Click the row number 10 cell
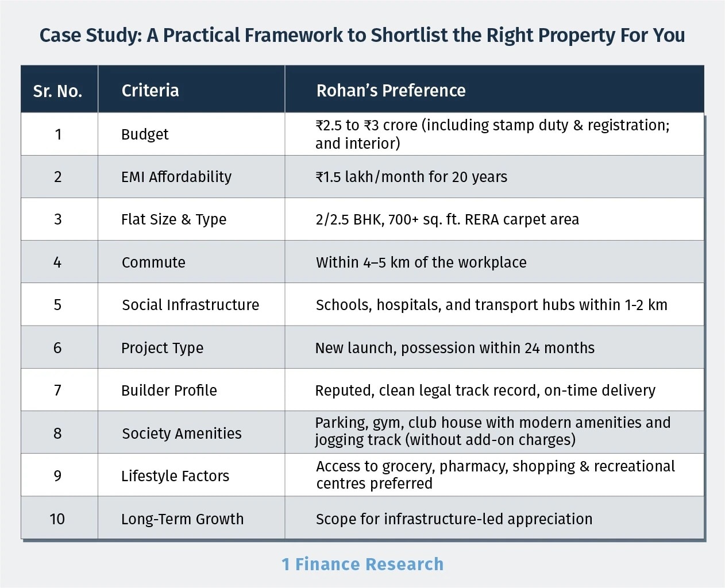This screenshot has width=725, height=588. pos(57,519)
